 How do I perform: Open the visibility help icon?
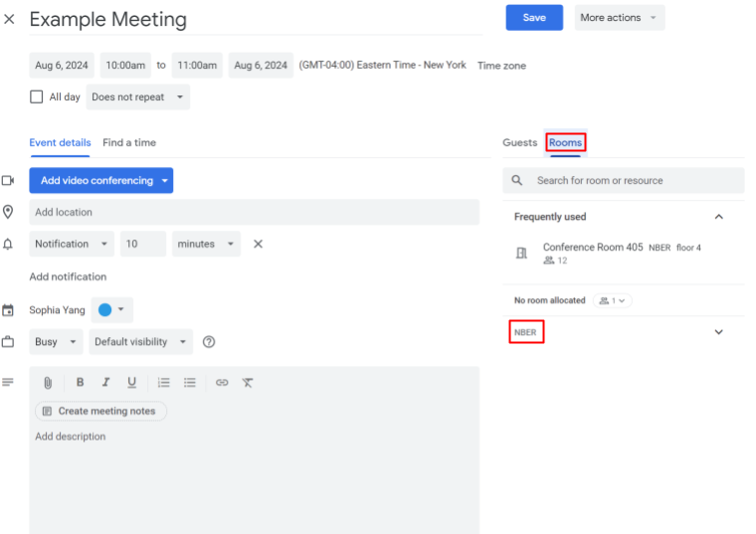[x=209, y=342]
